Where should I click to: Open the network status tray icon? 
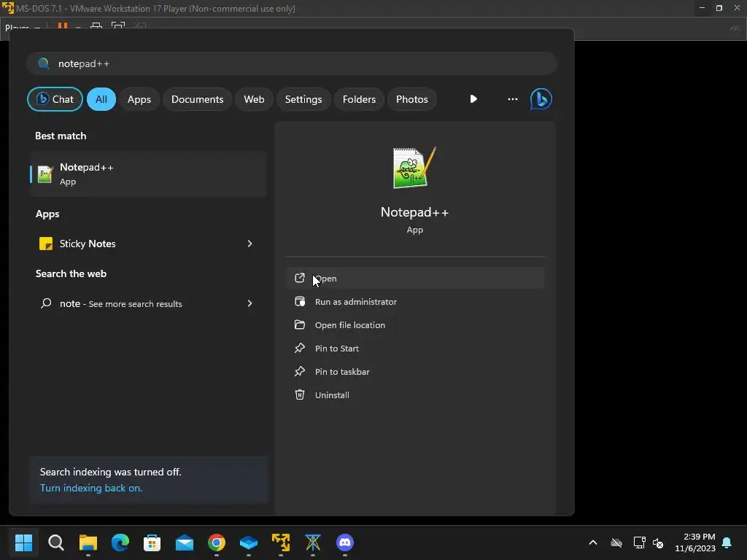pyautogui.click(x=639, y=542)
